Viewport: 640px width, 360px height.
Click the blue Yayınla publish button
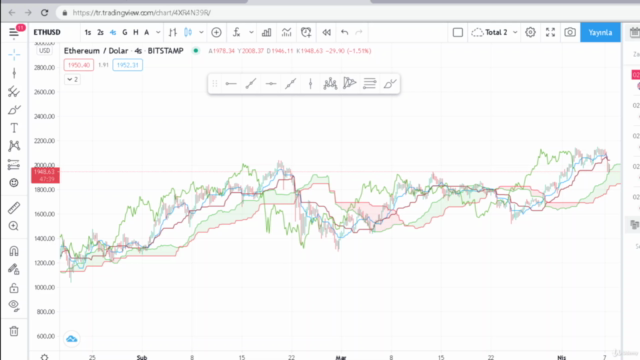(x=600, y=32)
